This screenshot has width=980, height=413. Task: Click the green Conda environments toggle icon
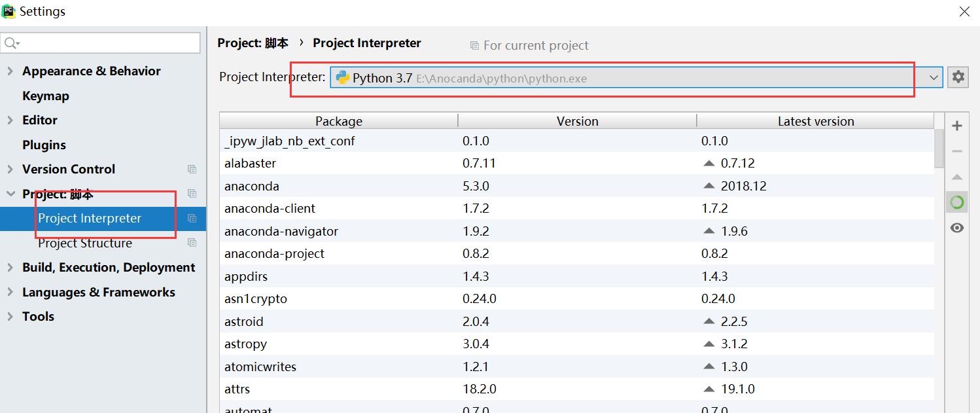(x=957, y=203)
